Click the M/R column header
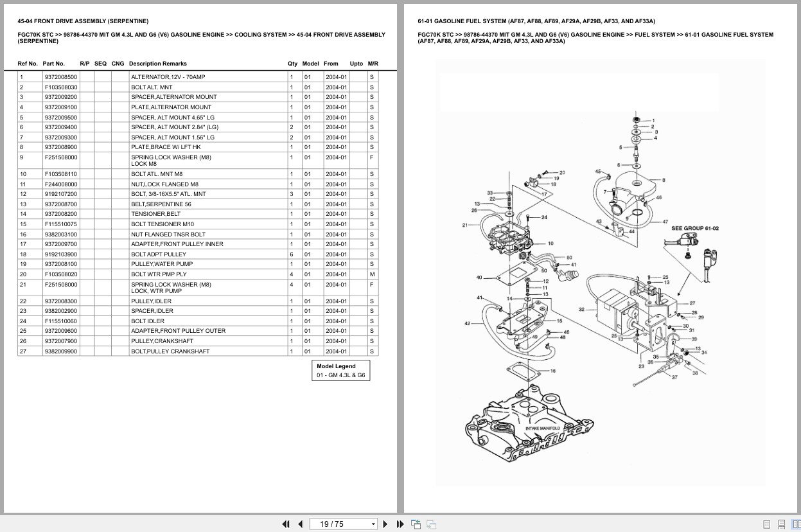Image resolution: width=801 pixels, height=532 pixels. coord(373,64)
